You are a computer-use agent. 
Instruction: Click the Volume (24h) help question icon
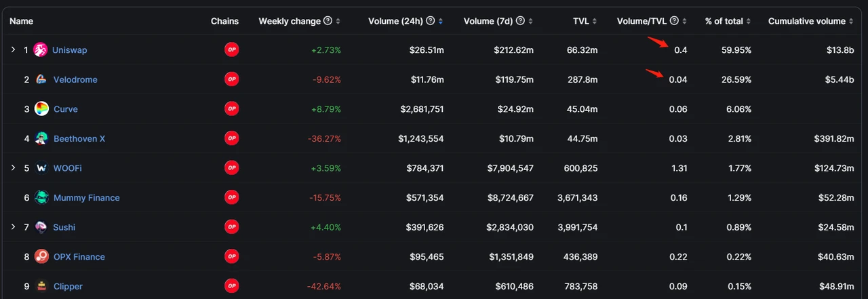[x=431, y=21]
